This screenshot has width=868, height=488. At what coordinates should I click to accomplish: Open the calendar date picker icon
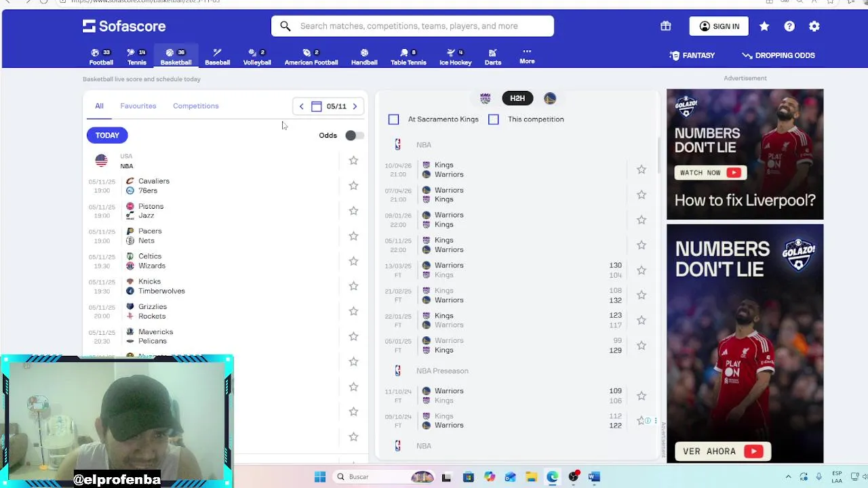coord(317,106)
